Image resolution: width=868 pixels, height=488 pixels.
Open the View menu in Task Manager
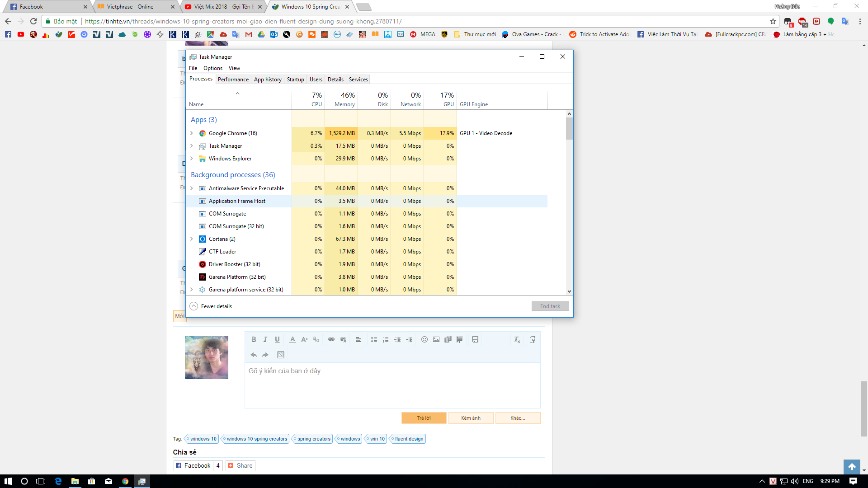pyautogui.click(x=234, y=68)
